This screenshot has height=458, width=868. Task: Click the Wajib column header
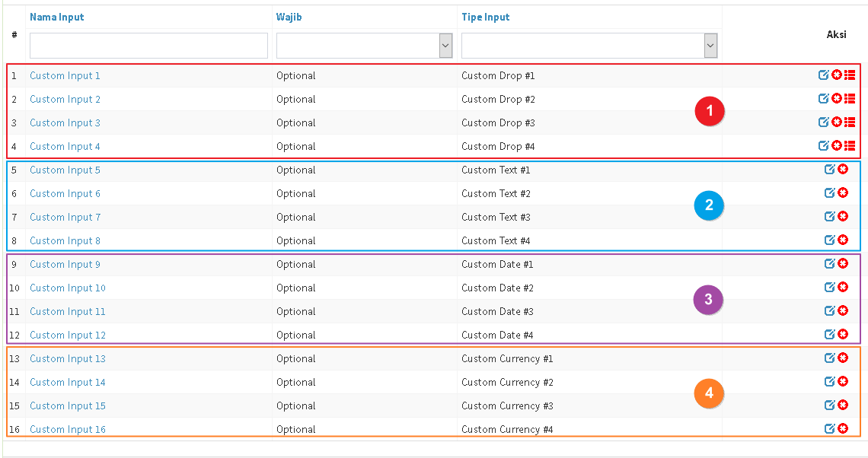tap(289, 17)
